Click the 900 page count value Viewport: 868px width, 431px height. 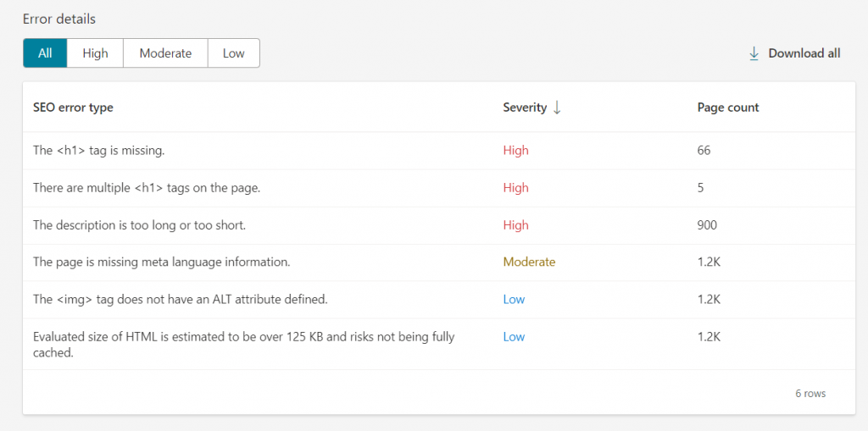tap(707, 226)
